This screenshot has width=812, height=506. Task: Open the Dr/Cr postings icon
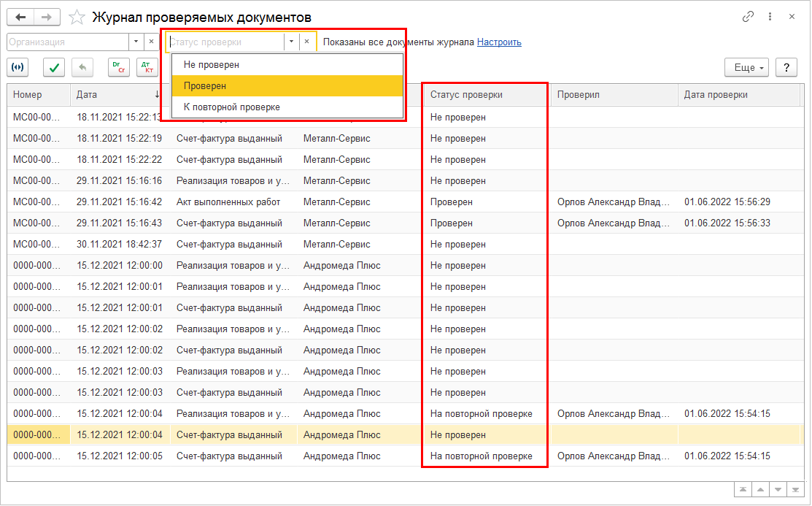(x=118, y=67)
